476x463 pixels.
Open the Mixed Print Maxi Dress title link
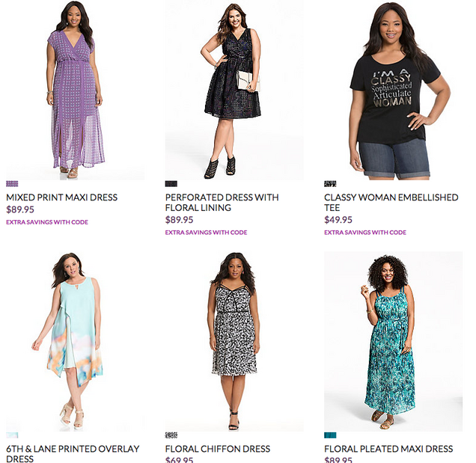coord(61,197)
